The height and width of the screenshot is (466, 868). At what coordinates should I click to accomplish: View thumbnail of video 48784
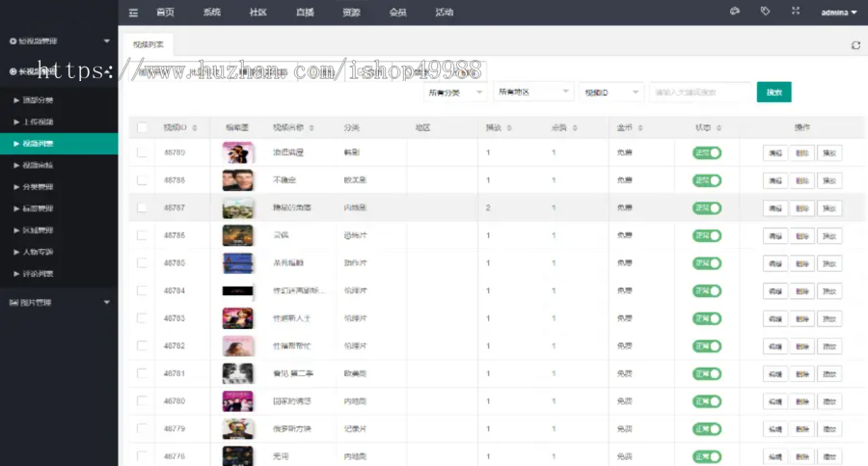(x=238, y=291)
